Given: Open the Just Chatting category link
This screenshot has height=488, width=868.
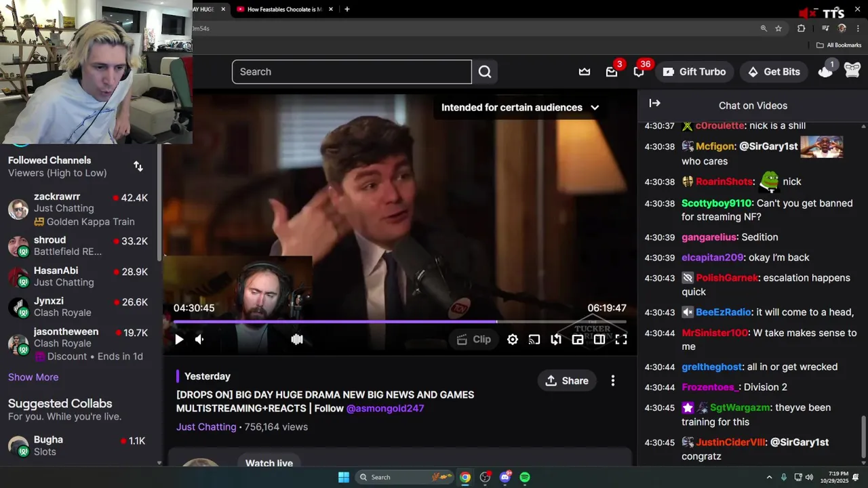Looking at the screenshot, I should [x=206, y=427].
